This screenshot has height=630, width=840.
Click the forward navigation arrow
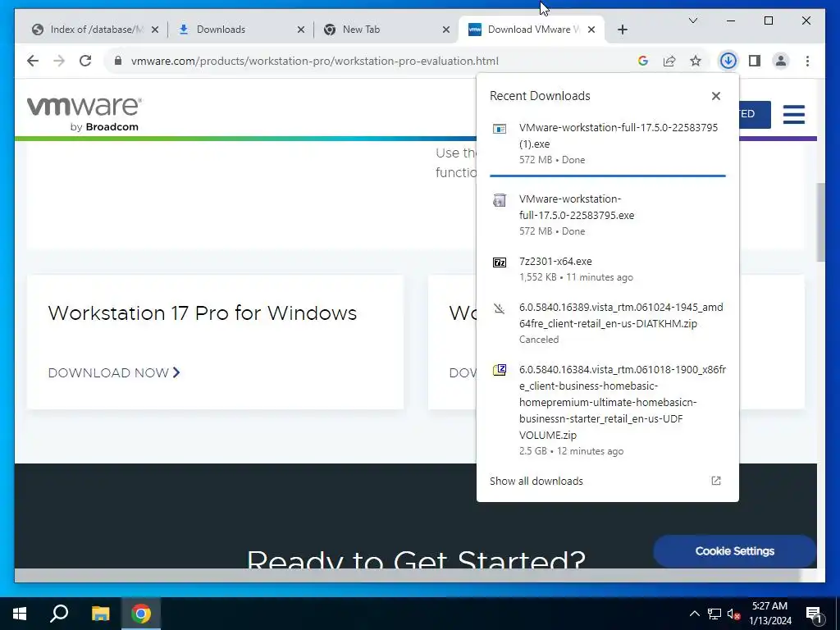59,61
